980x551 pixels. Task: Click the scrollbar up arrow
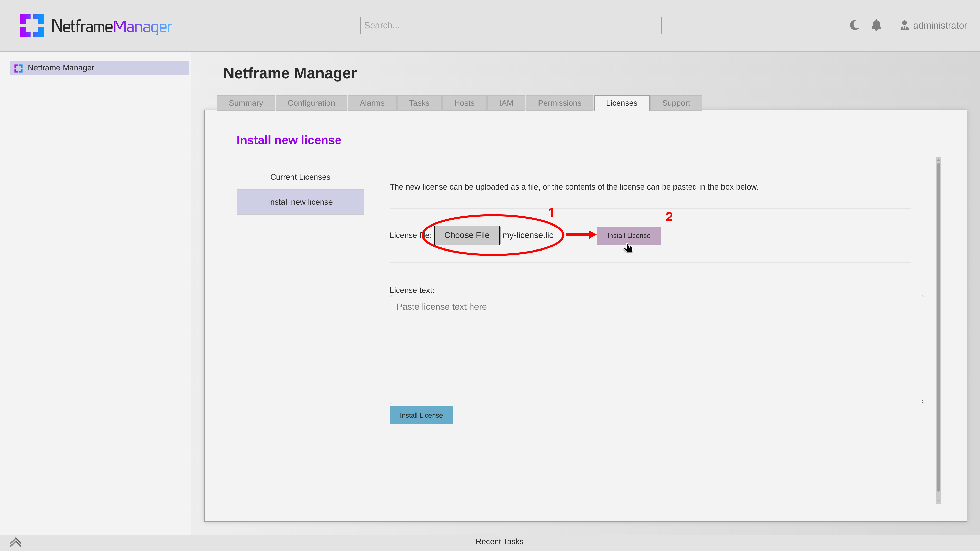coord(939,160)
